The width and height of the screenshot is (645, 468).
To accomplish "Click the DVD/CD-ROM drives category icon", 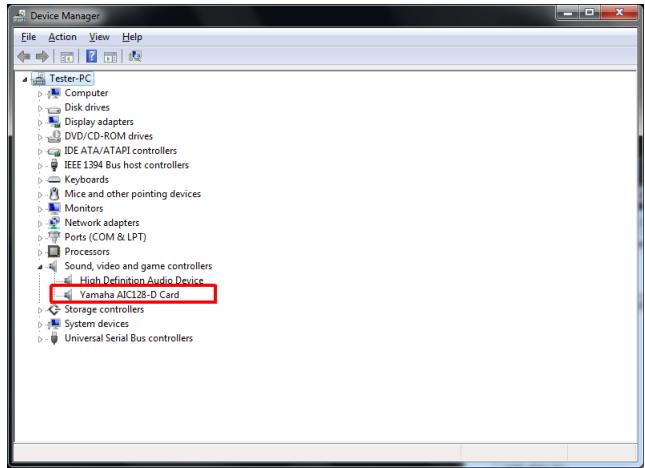I will coord(54,136).
